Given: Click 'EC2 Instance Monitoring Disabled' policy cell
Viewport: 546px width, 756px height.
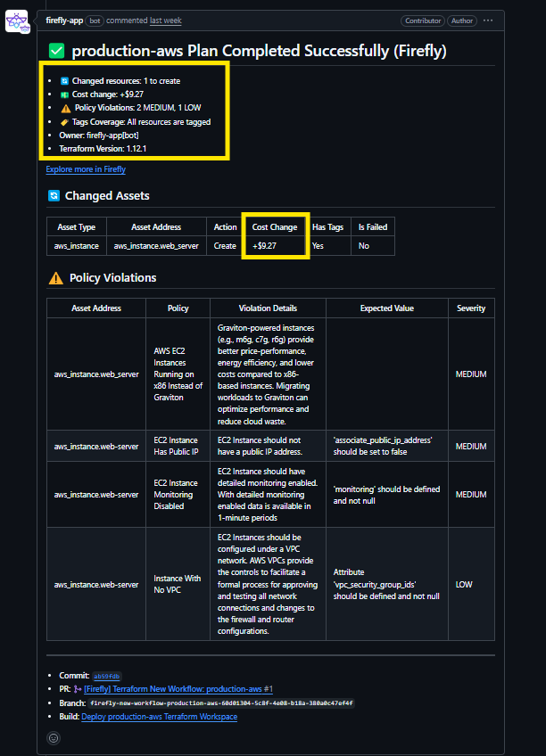Looking at the screenshot, I should click(x=178, y=494).
